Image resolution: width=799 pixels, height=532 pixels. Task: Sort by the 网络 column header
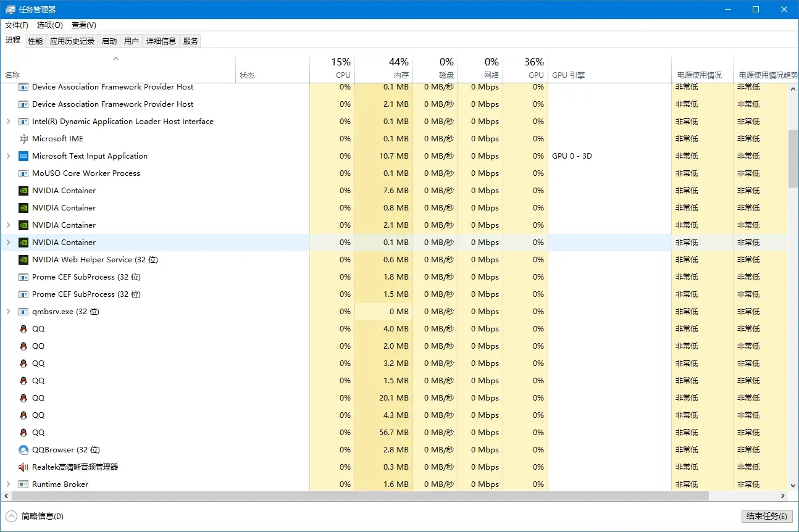[x=480, y=69]
